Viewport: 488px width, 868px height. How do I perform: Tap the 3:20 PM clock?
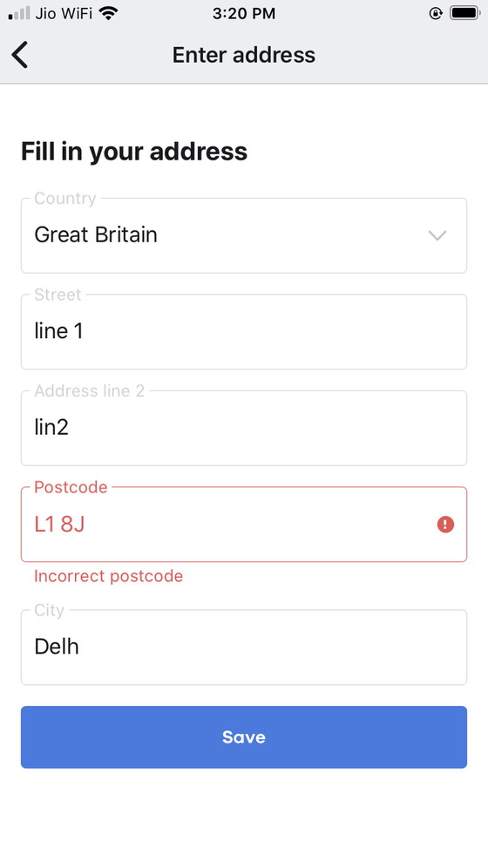click(x=244, y=14)
